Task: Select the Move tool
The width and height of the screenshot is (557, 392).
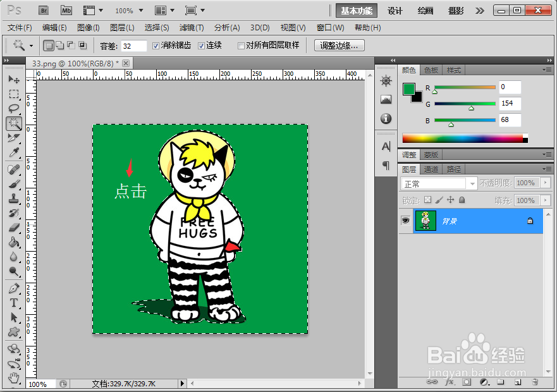Action: 14,79
